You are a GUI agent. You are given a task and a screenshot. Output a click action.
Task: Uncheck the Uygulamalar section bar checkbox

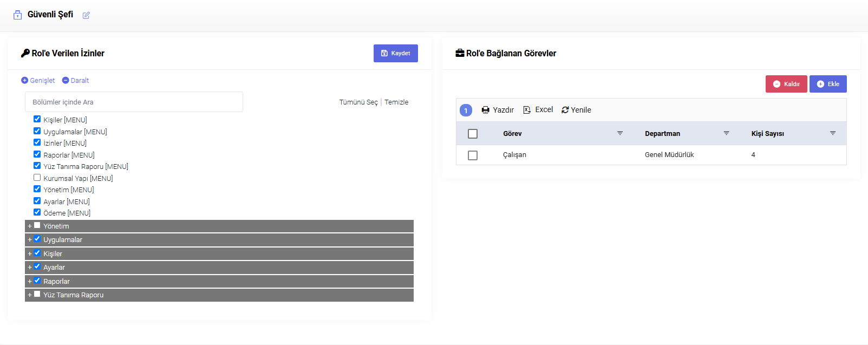[x=37, y=239]
